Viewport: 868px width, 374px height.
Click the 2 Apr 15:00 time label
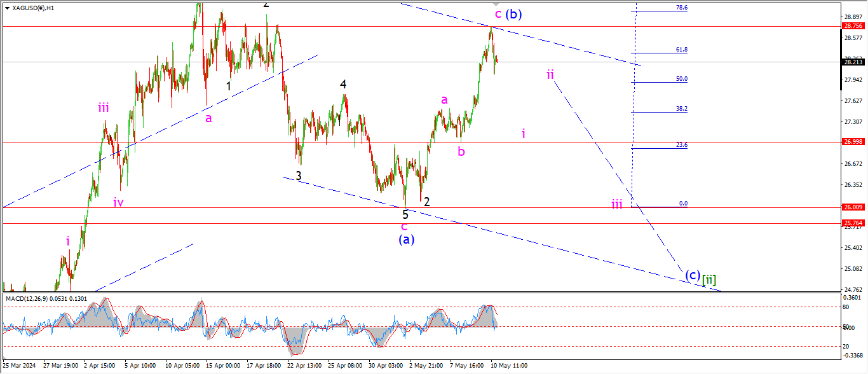tap(100, 366)
